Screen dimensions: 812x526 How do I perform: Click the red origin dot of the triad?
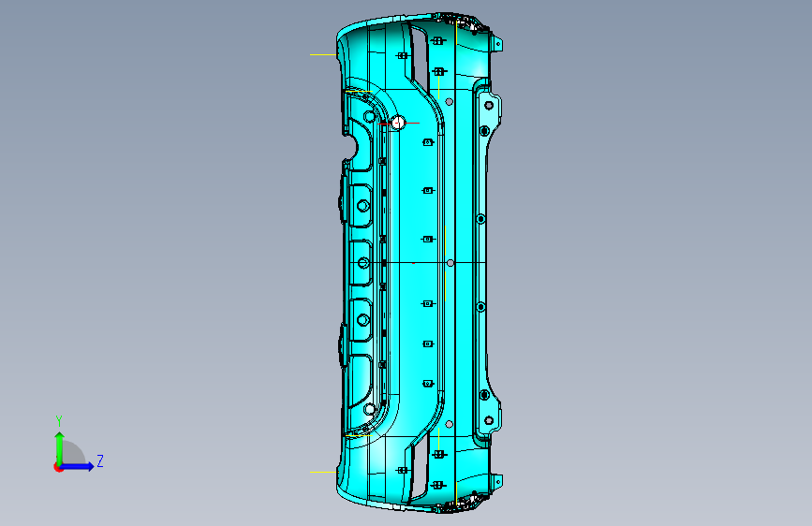[x=57, y=467]
